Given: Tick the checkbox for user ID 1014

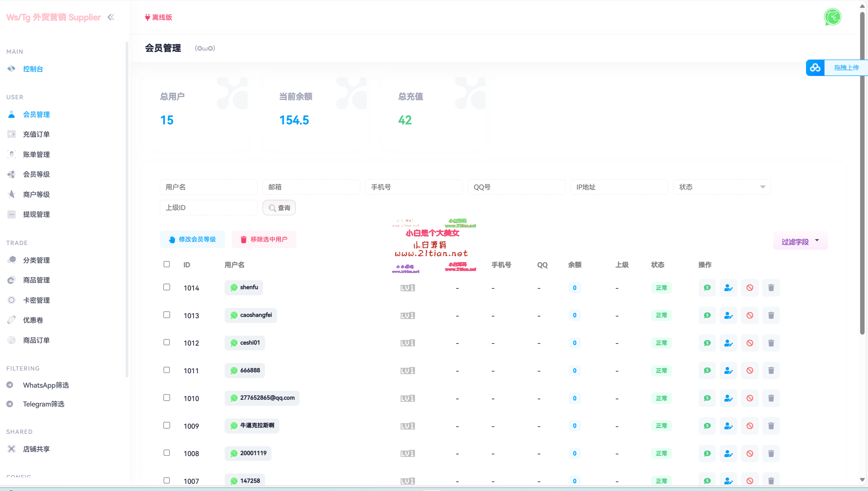Looking at the screenshot, I should 167,287.
